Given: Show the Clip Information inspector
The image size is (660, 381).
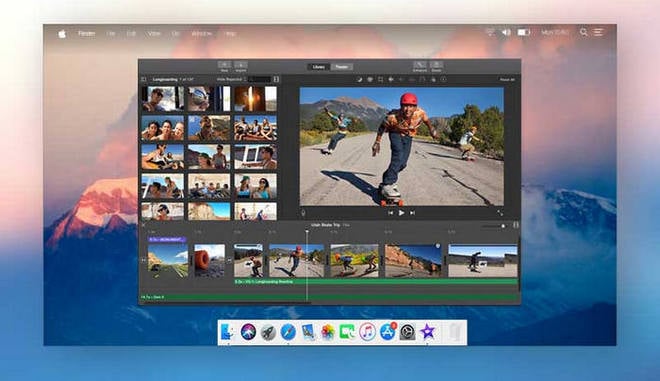Looking at the screenshot, I should point(443,79).
